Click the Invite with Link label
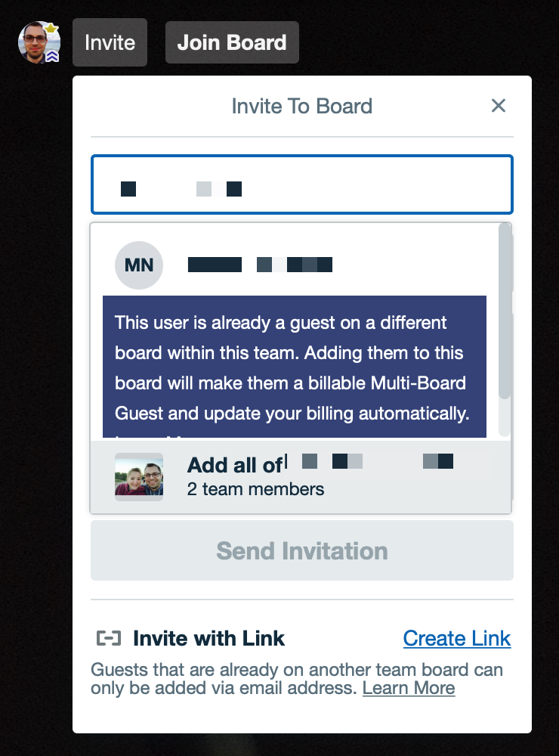This screenshot has width=559, height=756. point(208,638)
